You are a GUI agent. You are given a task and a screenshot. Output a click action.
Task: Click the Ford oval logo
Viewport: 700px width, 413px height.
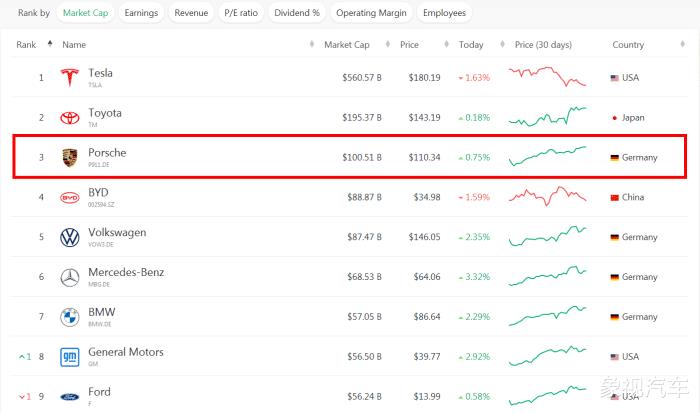click(x=70, y=397)
